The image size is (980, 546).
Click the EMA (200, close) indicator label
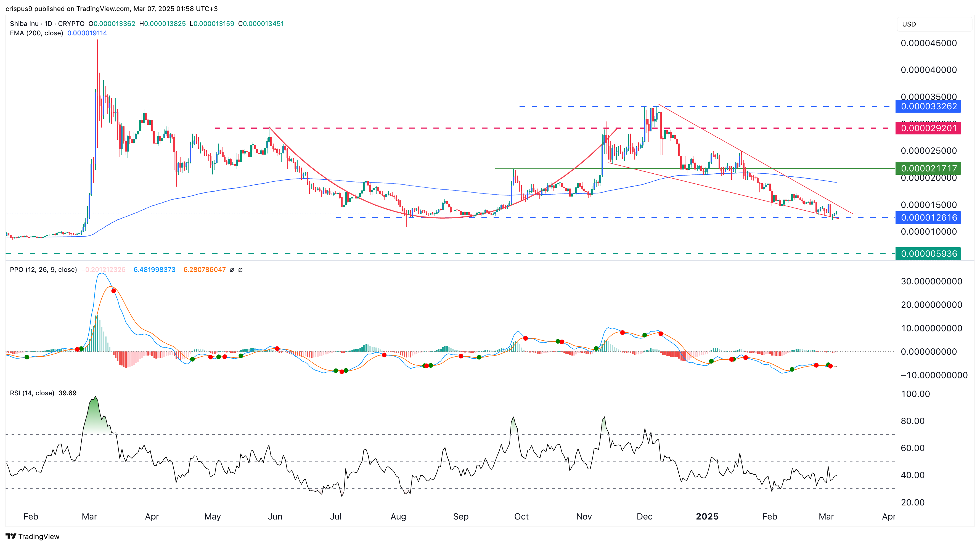click(x=36, y=33)
